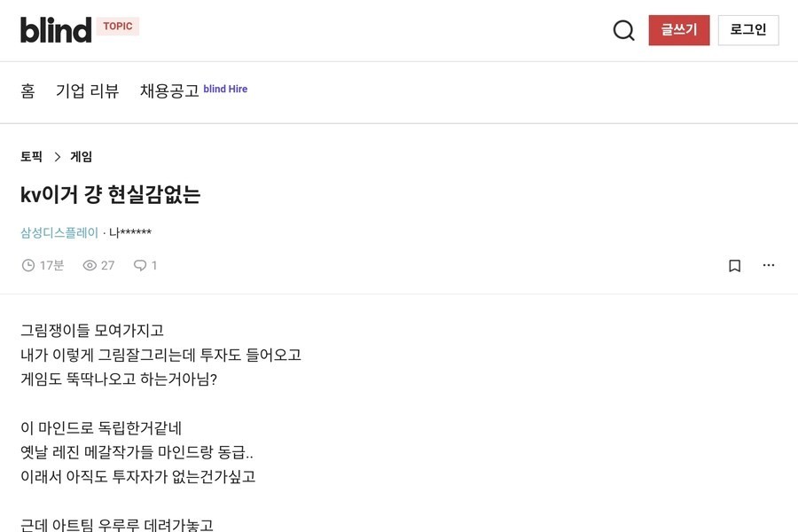Click the breadcrumb chevron arrow
Viewport: 798px width, 532px height.
[57, 157]
